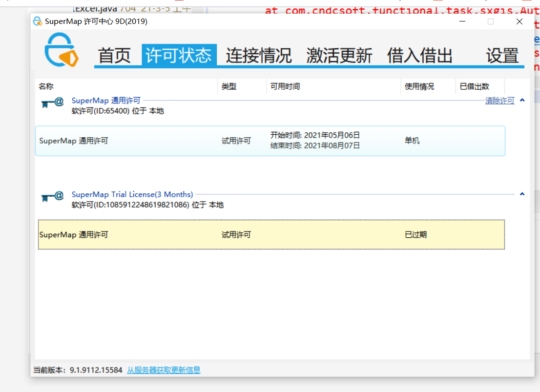The image size is (540, 392).
Task: Click the 清除许可 link
Action: [x=499, y=101]
